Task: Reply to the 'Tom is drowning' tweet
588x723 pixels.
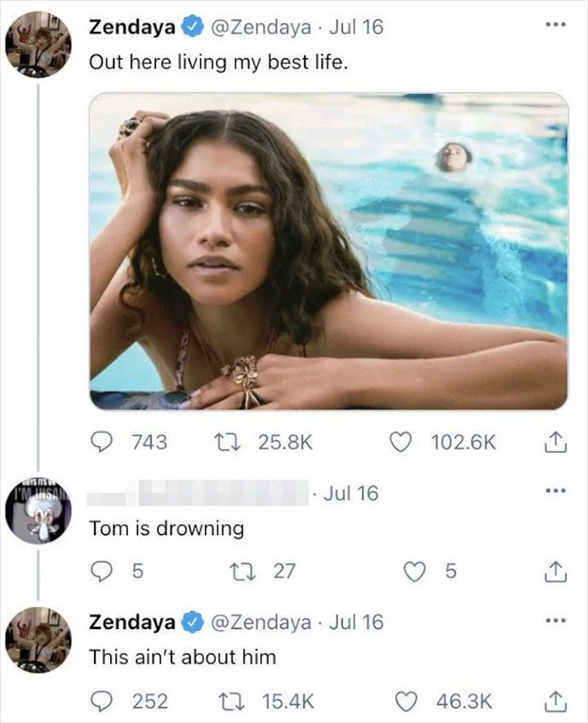Action: point(103,568)
